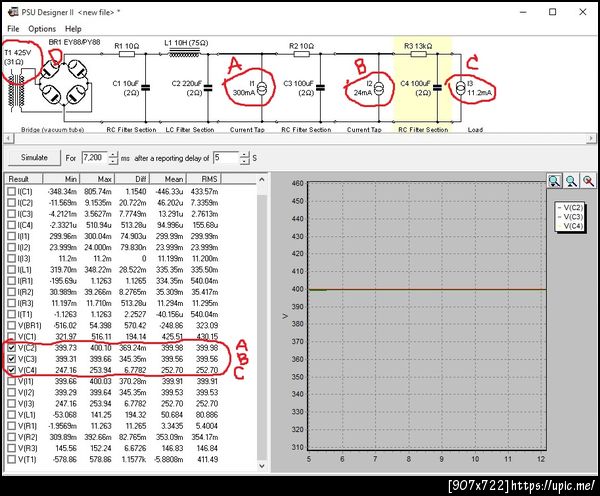Enable the V(T1) result checkbox

[11, 459]
